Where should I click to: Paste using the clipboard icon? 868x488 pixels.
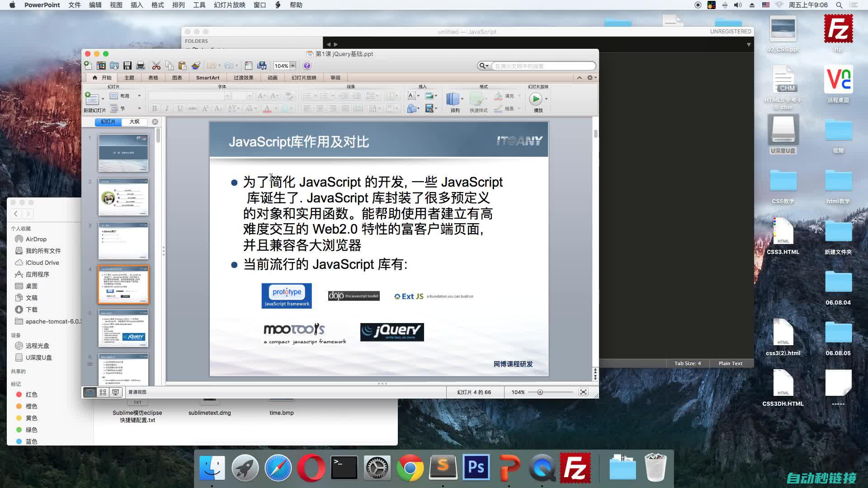point(183,66)
